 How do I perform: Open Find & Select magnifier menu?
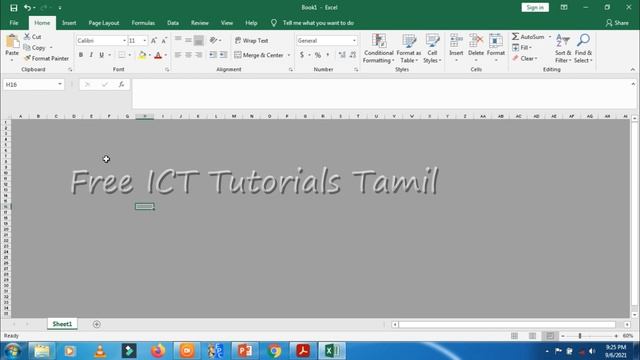(583, 49)
